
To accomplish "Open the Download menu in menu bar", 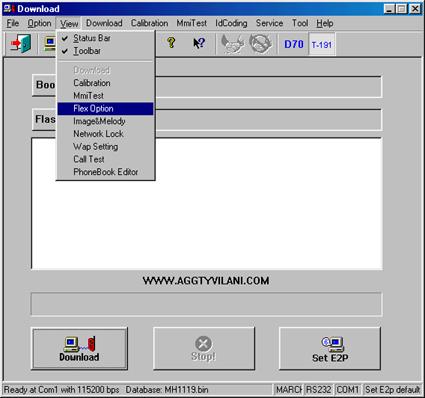I will [104, 23].
